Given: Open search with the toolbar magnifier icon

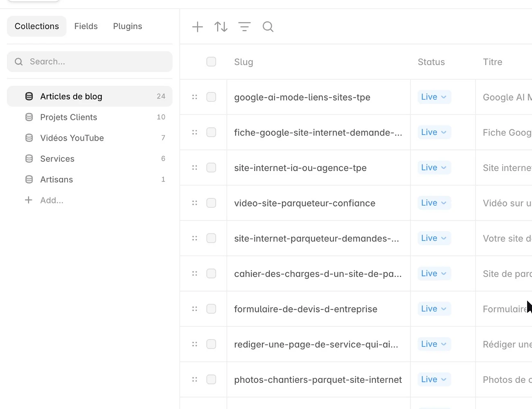Looking at the screenshot, I should coord(268,27).
